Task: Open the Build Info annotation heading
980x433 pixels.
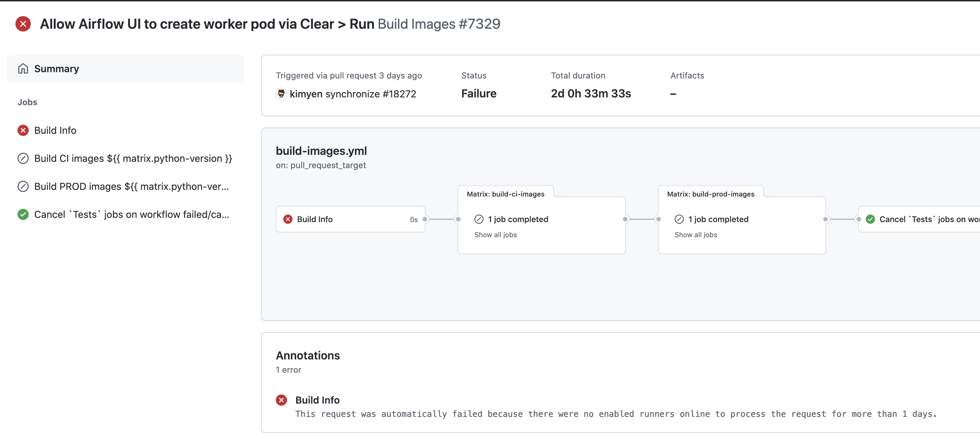Action: [317, 400]
